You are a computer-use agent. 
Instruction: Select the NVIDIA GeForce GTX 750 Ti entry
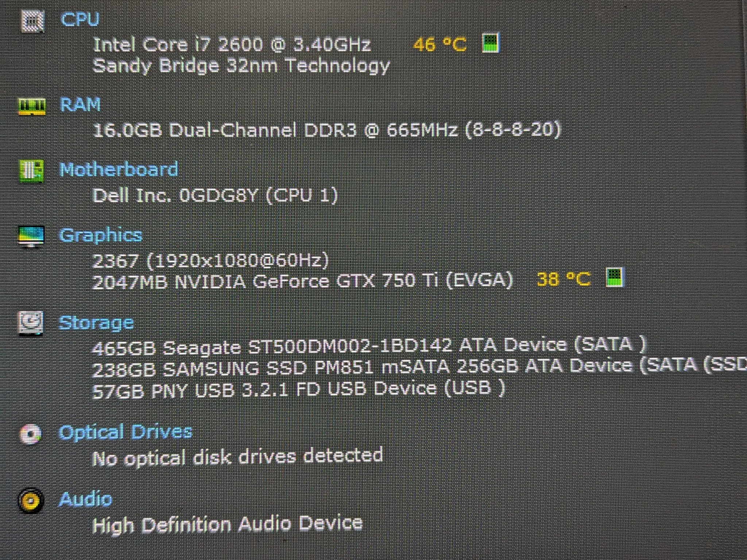point(302,281)
